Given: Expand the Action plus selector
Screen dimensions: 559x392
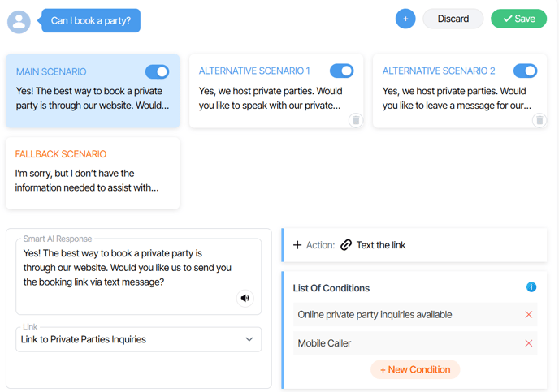Looking at the screenshot, I should click(297, 245).
